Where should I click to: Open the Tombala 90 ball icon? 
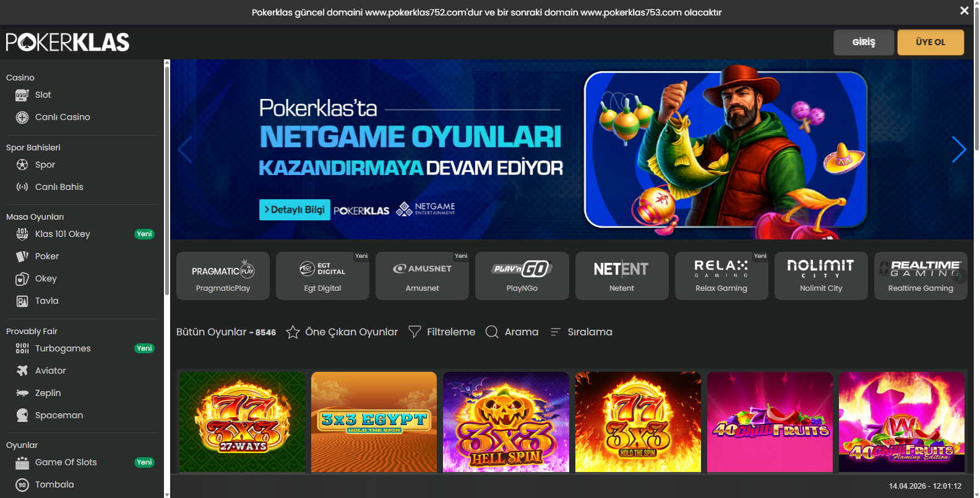tap(22, 484)
